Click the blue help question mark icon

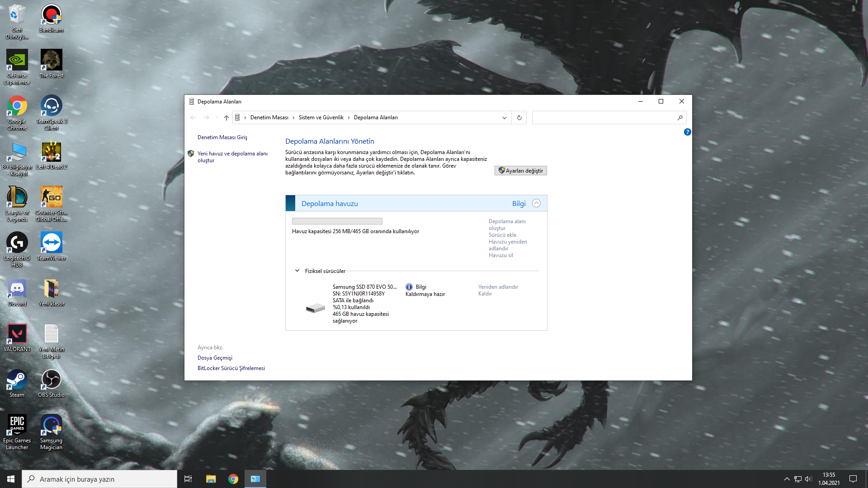click(687, 132)
